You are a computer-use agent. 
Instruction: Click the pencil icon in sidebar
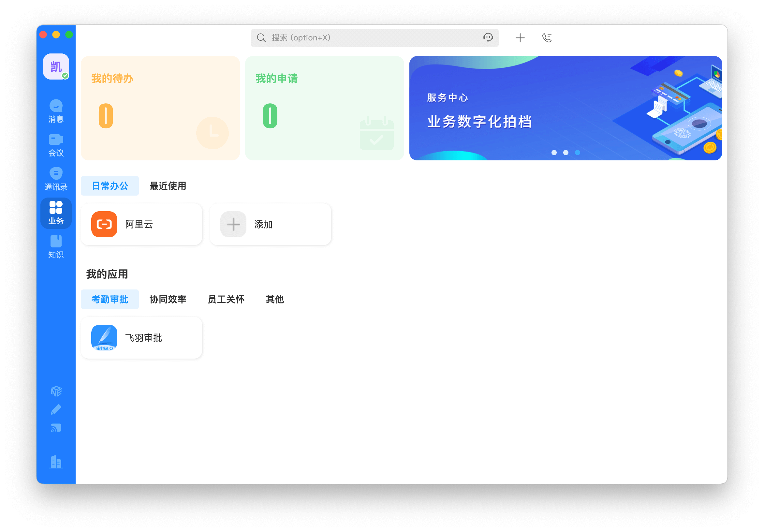click(56, 409)
